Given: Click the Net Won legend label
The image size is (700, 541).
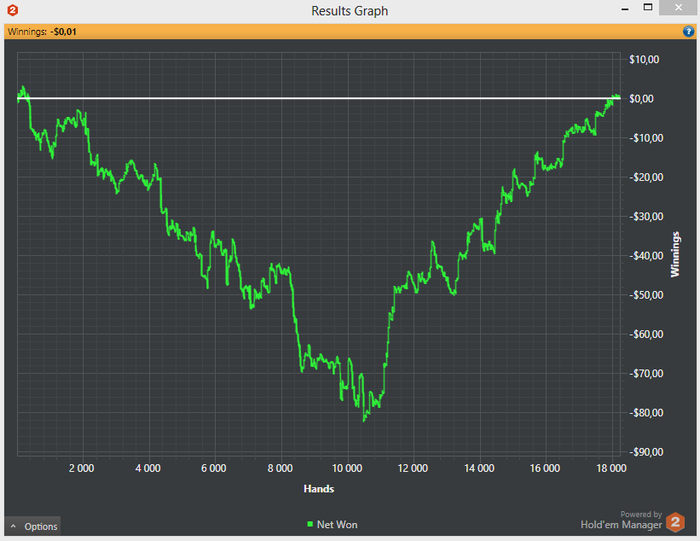Looking at the screenshot, I should click(337, 524).
